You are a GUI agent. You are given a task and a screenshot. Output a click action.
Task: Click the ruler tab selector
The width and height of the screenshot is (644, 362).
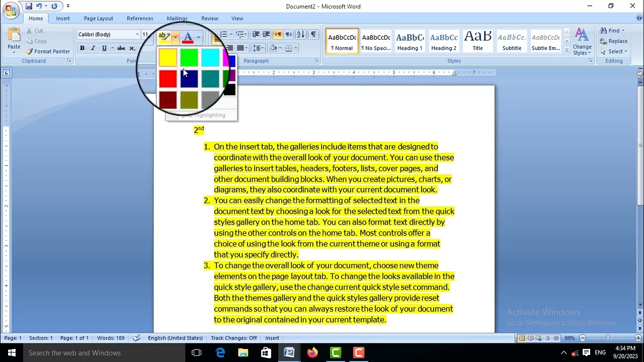[x=7, y=73]
